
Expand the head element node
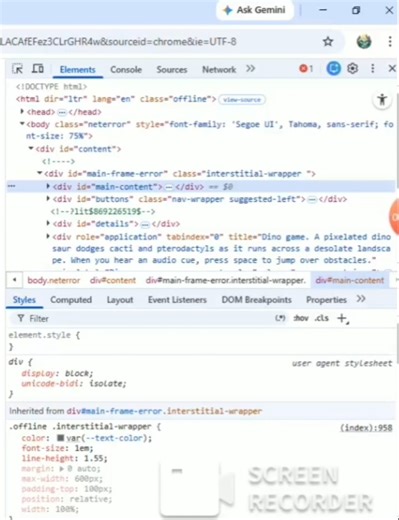pyautogui.click(x=22, y=111)
